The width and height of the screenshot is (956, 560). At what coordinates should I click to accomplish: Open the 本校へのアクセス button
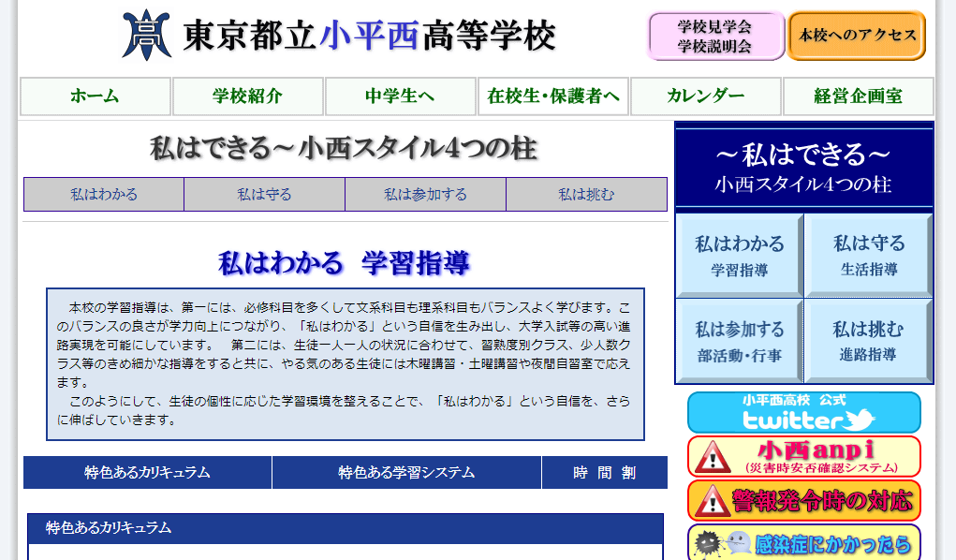coord(856,36)
